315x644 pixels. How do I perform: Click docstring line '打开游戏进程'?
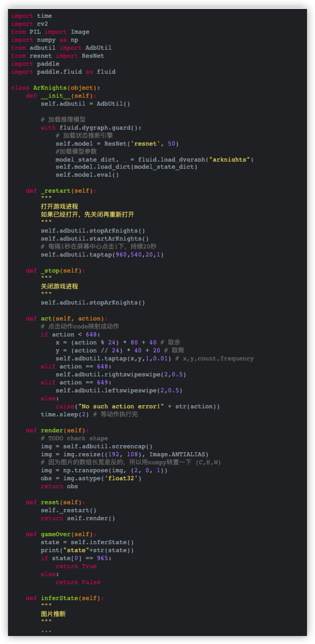click(x=60, y=207)
